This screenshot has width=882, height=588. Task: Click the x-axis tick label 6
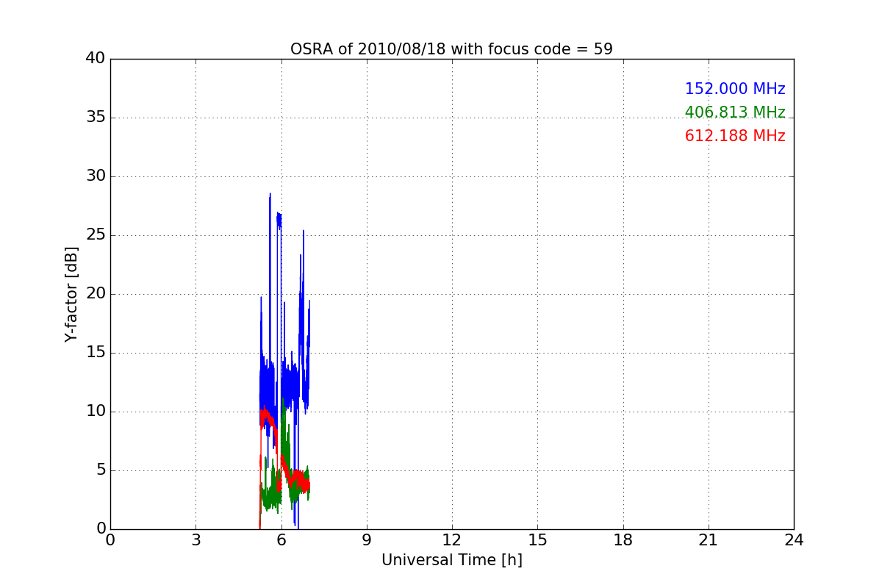click(281, 540)
